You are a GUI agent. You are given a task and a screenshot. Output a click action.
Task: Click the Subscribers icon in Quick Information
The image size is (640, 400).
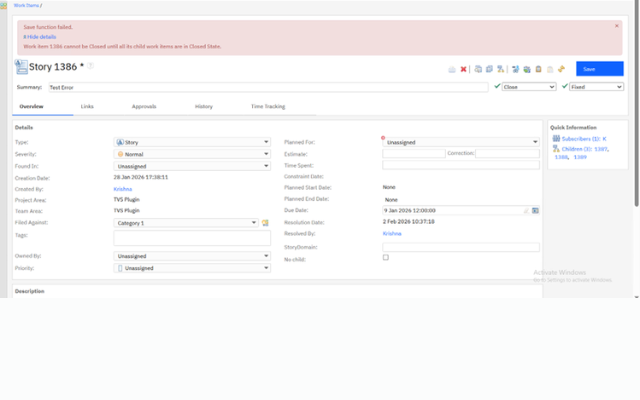(x=556, y=139)
